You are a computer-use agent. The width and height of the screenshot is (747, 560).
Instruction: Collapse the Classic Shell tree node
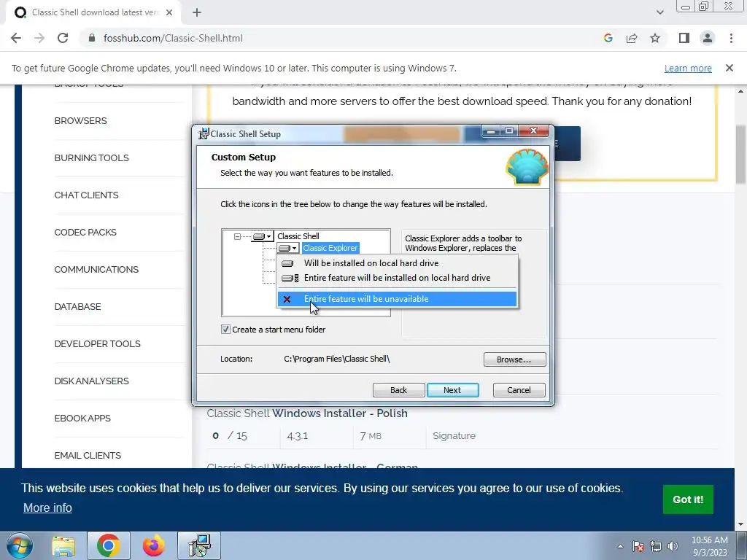(x=237, y=236)
